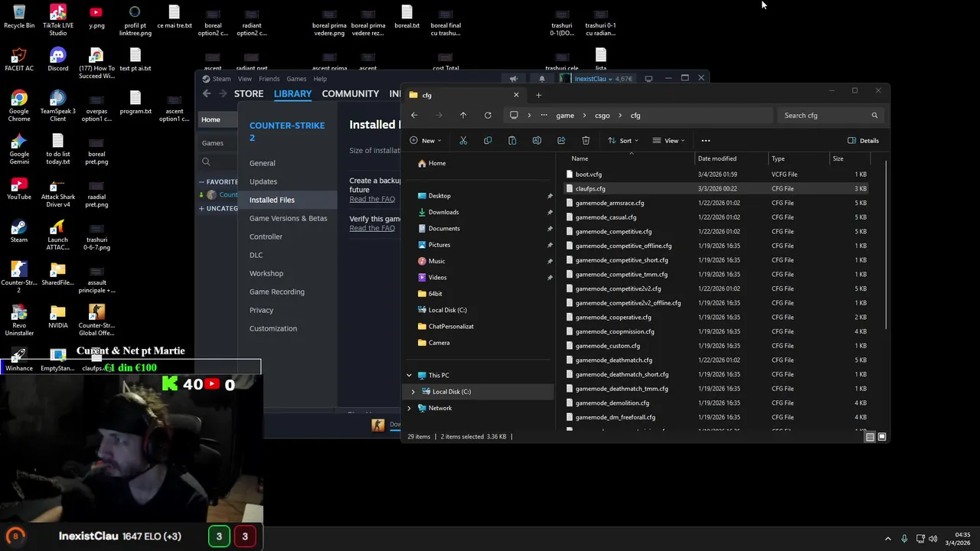The image size is (980, 551).
Task: Click the 'game' breadcrumb segment
Action: click(565, 116)
